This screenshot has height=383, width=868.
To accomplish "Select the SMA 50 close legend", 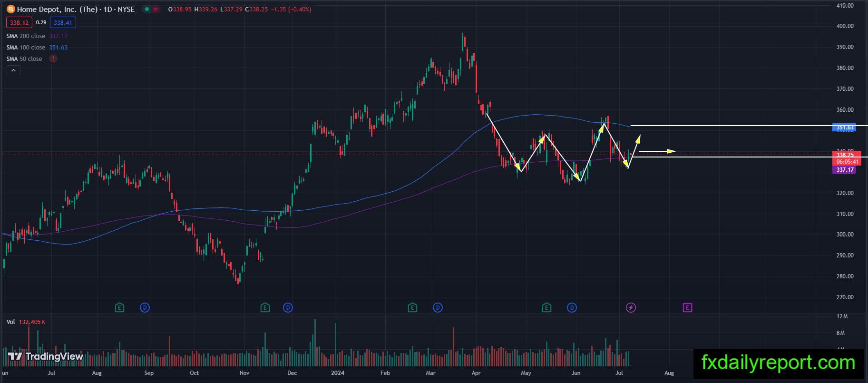I will tap(24, 59).
